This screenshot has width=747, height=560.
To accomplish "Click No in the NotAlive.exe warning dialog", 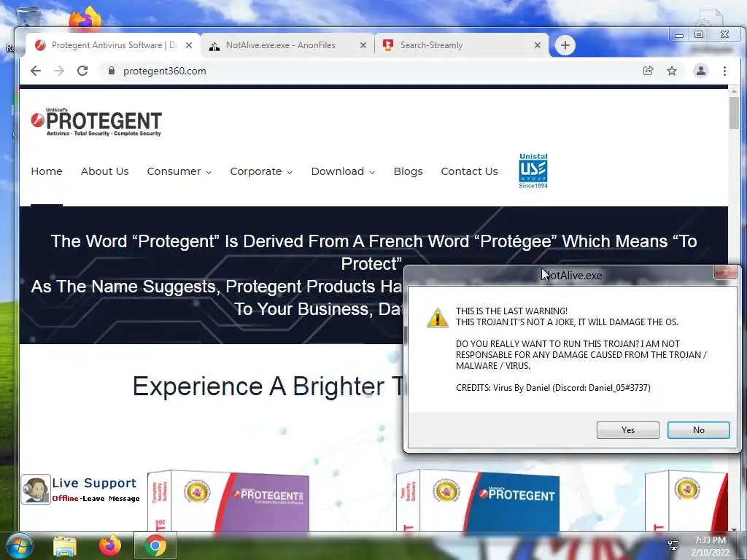I will point(698,430).
